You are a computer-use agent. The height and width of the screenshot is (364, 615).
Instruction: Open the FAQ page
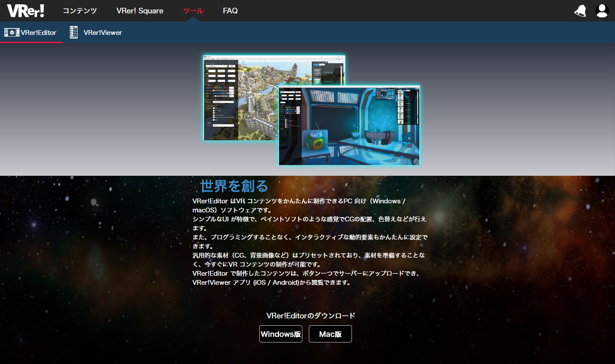230,11
